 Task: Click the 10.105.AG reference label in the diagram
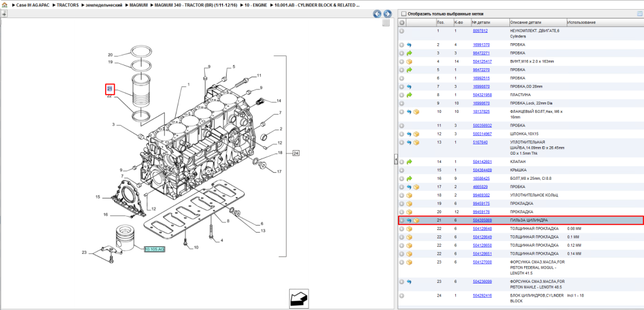click(155, 249)
